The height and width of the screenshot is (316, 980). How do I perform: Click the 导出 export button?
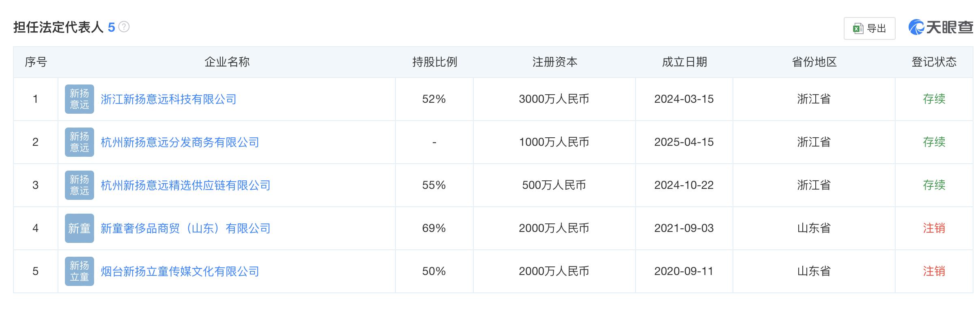click(x=869, y=28)
